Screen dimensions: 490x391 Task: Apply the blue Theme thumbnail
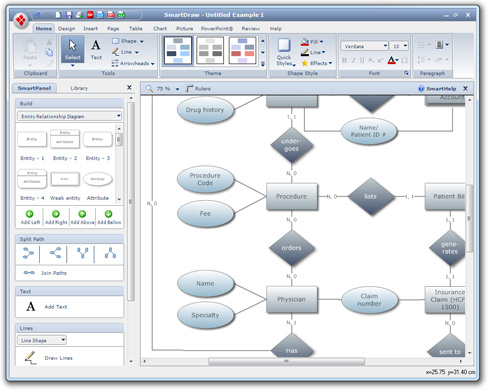click(x=178, y=51)
